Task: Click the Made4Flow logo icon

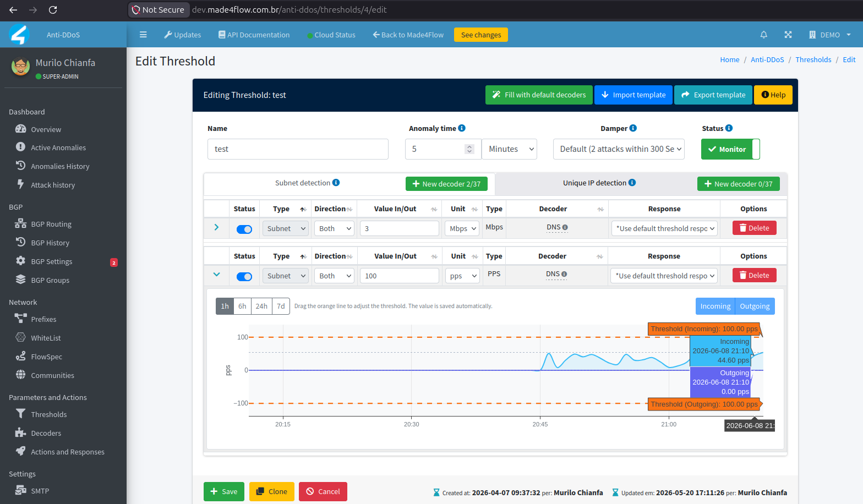Action: [19, 35]
